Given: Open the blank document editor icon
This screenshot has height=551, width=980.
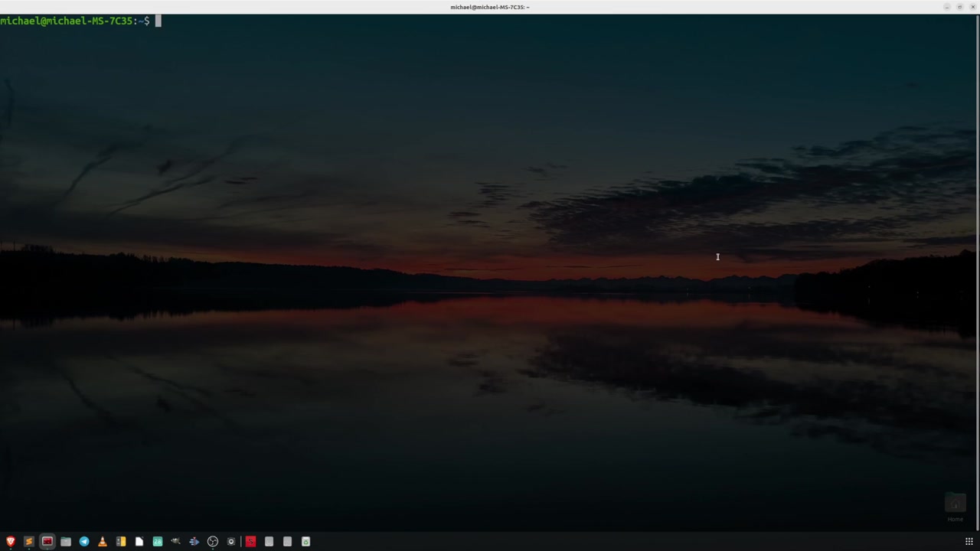Looking at the screenshot, I should (x=139, y=542).
